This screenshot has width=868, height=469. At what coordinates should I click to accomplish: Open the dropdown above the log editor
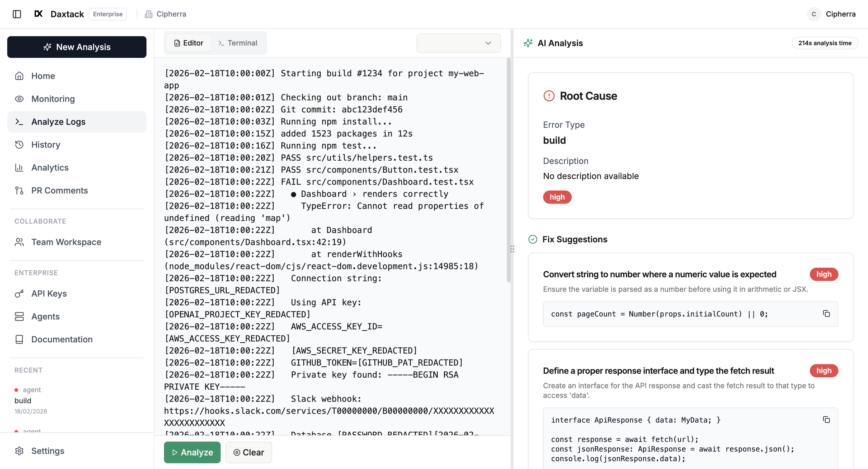(458, 43)
